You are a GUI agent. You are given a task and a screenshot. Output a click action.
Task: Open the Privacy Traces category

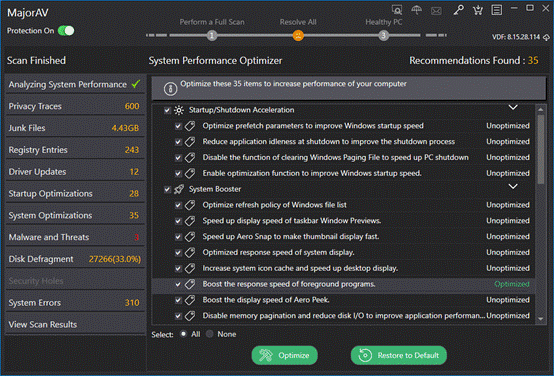click(x=75, y=106)
